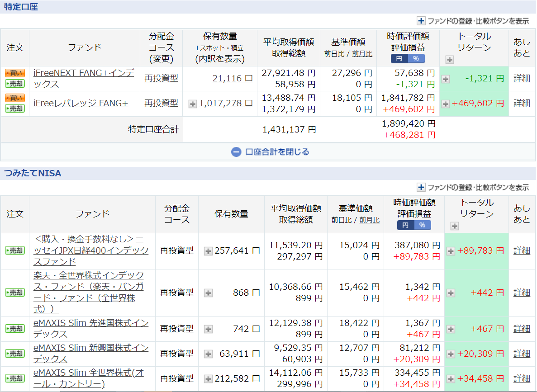This screenshot has height=392, width=537.
Task: Open 詳細 for eMAXIS Slim 先進国株式
Action: click(x=522, y=329)
